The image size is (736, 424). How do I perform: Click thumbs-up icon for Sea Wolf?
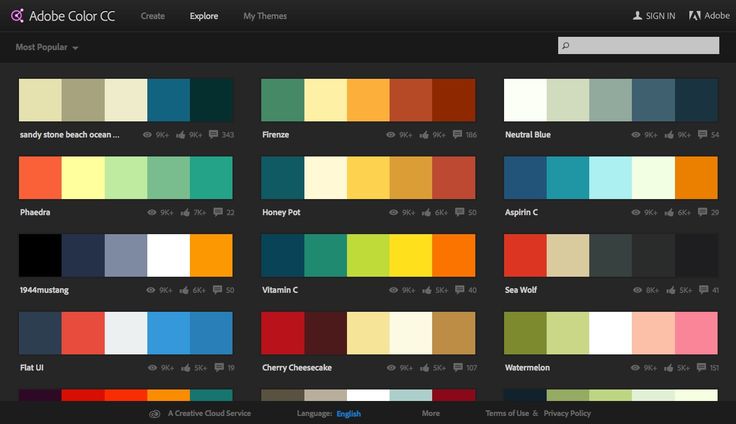point(671,290)
